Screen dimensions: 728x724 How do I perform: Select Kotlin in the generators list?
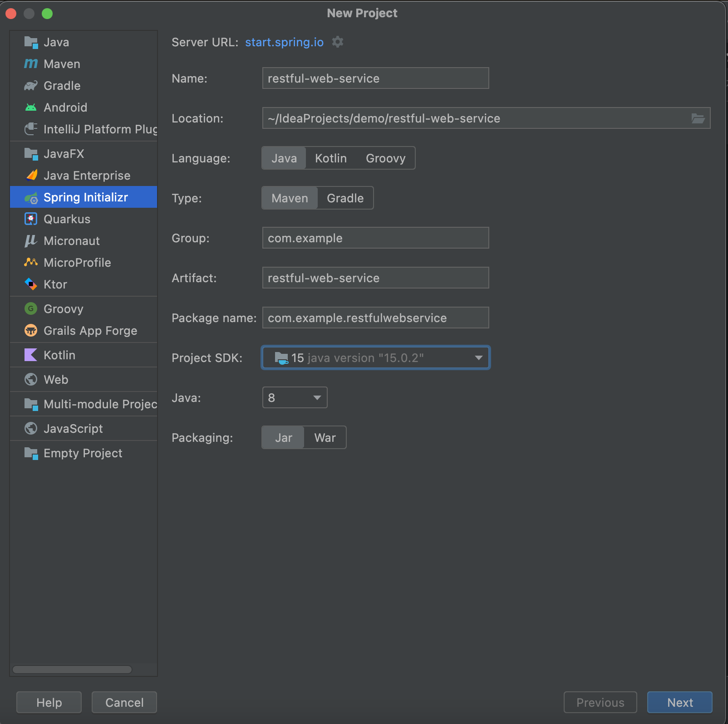pos(84,355)
